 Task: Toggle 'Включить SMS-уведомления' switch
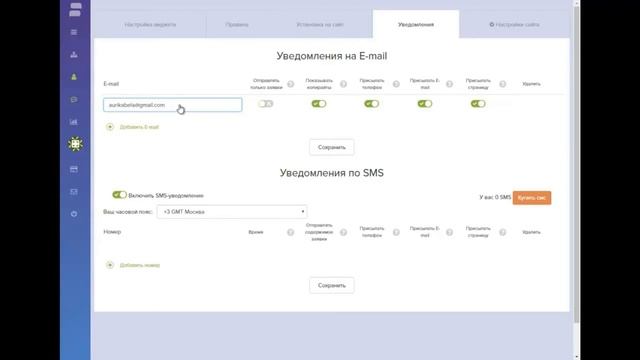(x=120, y=195)
